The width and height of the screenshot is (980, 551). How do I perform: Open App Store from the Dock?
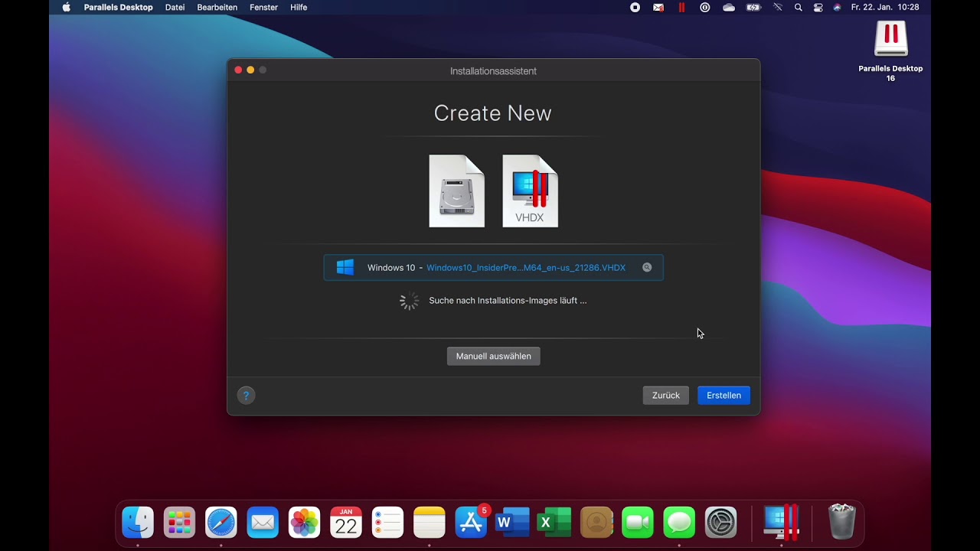click(x=471, y=523)
